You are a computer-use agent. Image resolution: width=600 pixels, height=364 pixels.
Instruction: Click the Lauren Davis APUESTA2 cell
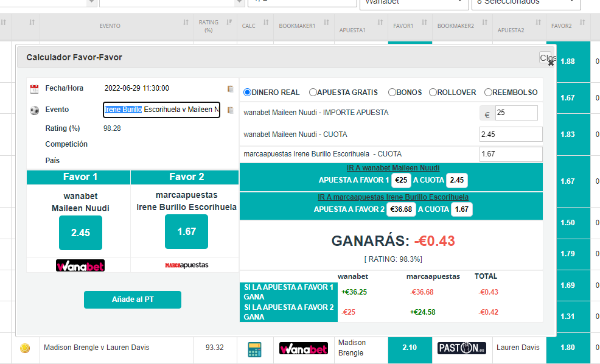point(518,348)
